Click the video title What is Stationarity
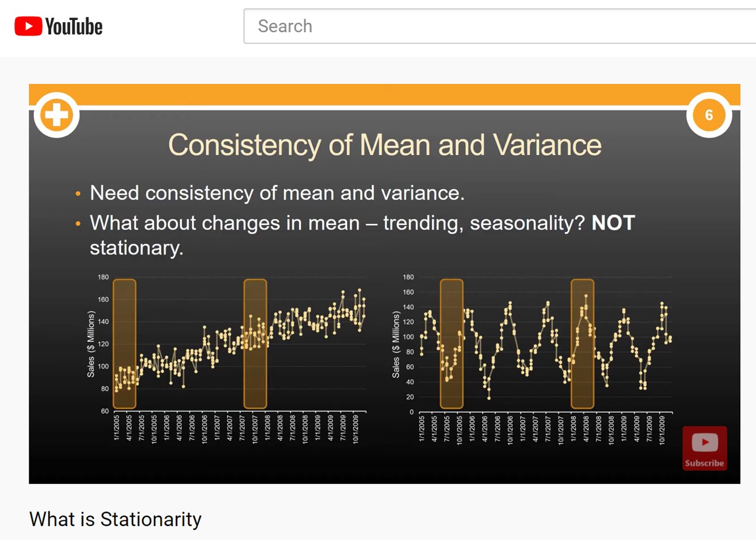This screenshot has width=756, height=540. tap(115, 519)
